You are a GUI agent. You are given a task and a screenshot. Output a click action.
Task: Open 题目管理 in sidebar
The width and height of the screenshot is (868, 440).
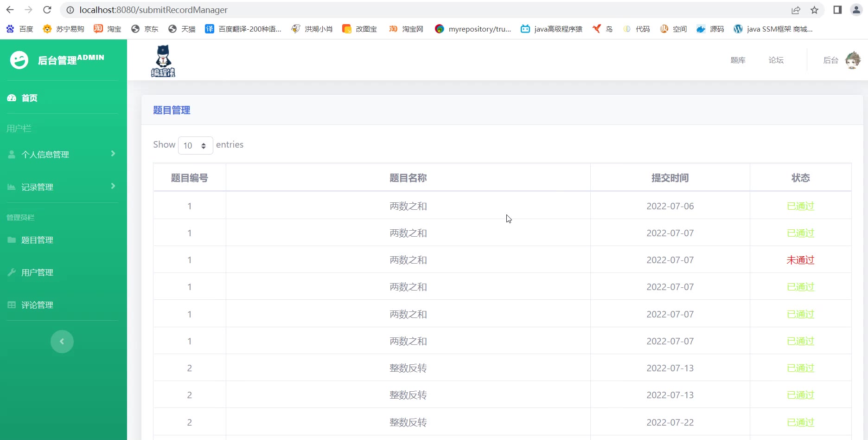coord(31,240)
